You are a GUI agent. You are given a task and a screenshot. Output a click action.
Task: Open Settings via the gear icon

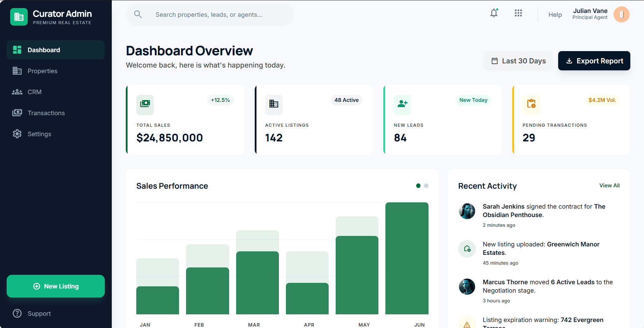17,134
